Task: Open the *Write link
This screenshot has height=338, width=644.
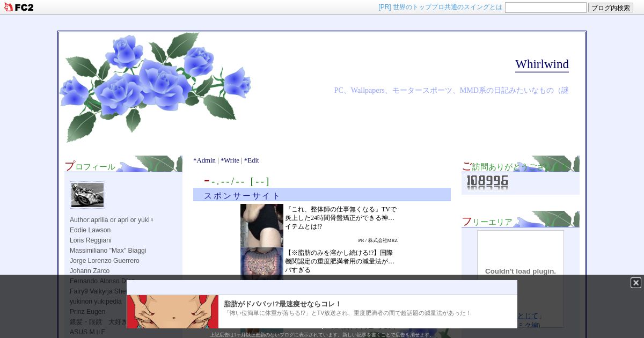Action: (x=230, y=160)
